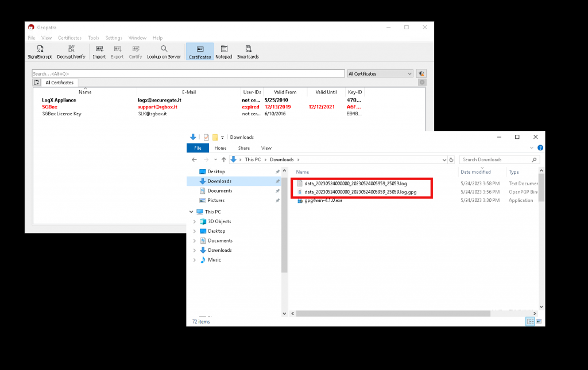Select data_...25059.log.gpg file
Image resolution: width=588 pixels, height=370 pixels.
[x=361, y=192]
